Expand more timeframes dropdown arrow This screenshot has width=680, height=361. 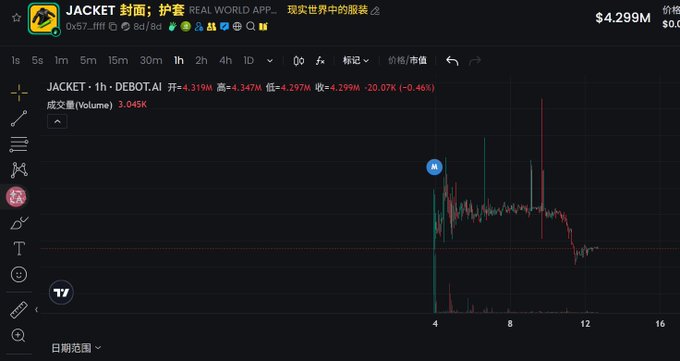coord(270,61)
